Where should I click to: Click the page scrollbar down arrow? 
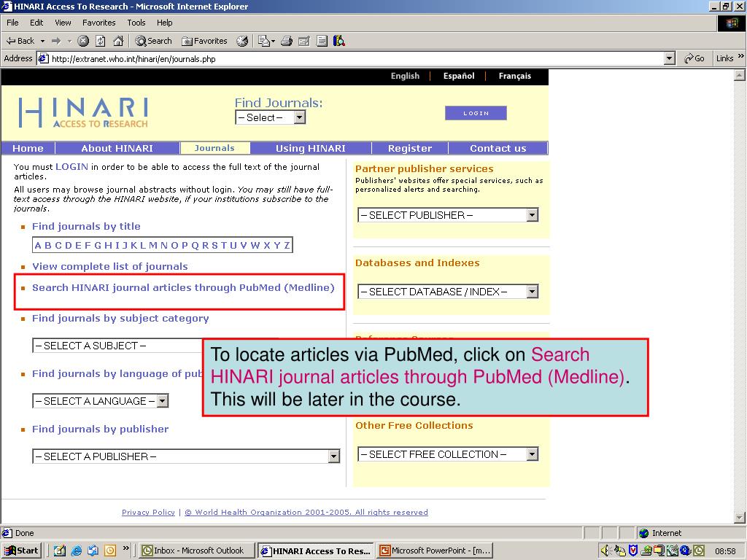740,517
